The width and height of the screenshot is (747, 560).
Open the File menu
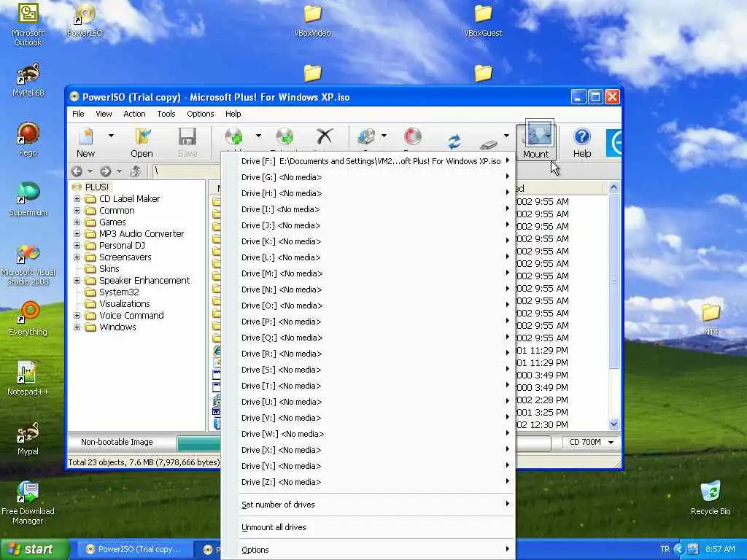(x=78, y=114)
